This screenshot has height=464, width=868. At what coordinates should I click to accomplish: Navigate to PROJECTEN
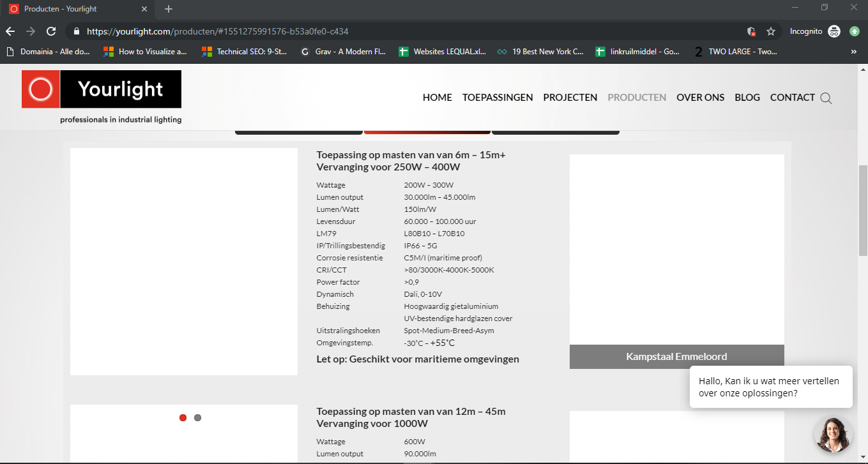(x=570, y=98)
